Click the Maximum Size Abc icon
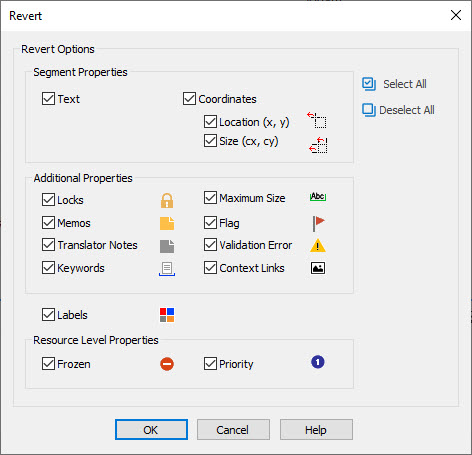This screenshot has width=472, height=455. (318, 197)
